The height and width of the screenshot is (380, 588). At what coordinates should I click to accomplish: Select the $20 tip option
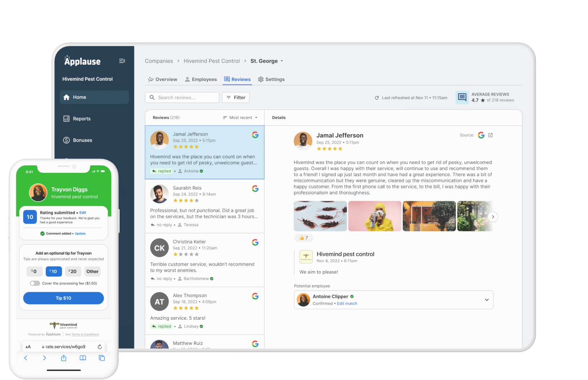(73, 271)
